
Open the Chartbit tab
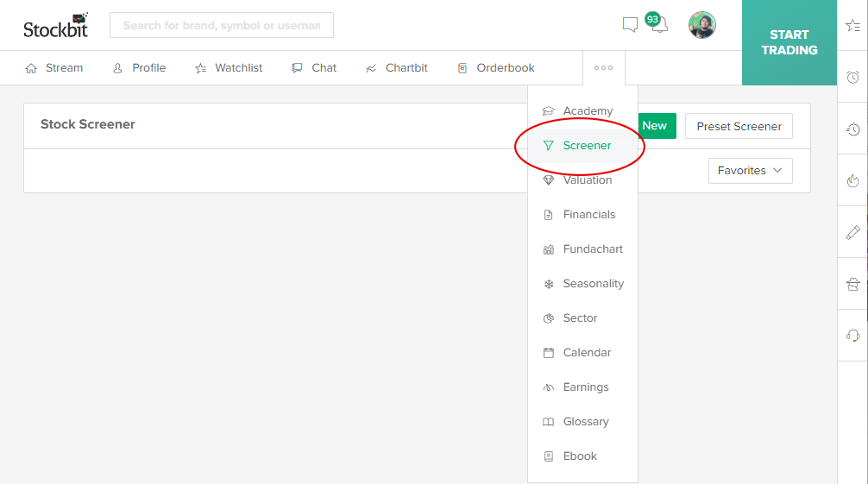[396, 68]
